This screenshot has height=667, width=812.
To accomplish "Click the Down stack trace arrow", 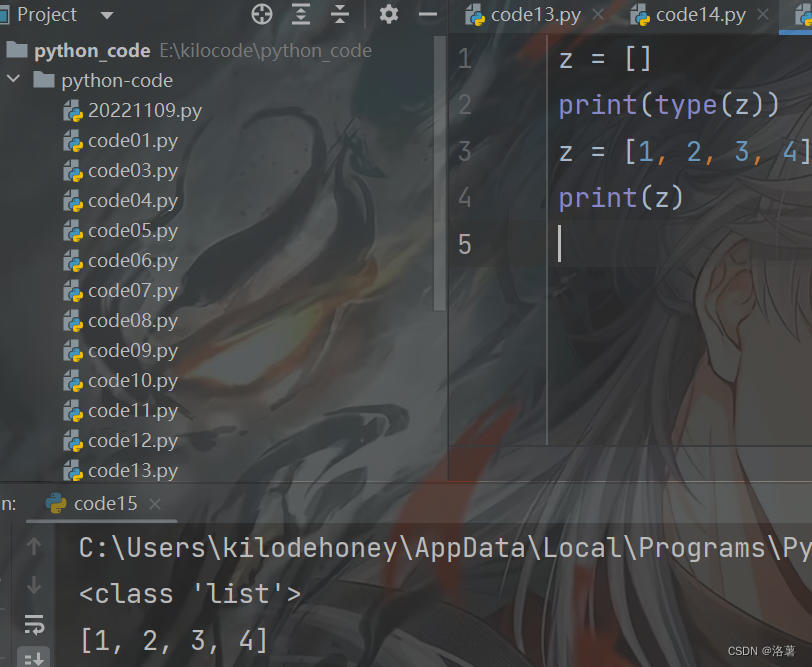I will coord(34,585).
